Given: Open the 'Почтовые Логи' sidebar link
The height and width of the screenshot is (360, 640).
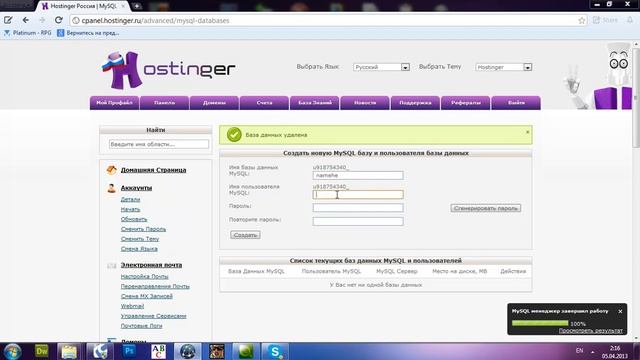Looking at the screenshot, I should tap(142, 326).
